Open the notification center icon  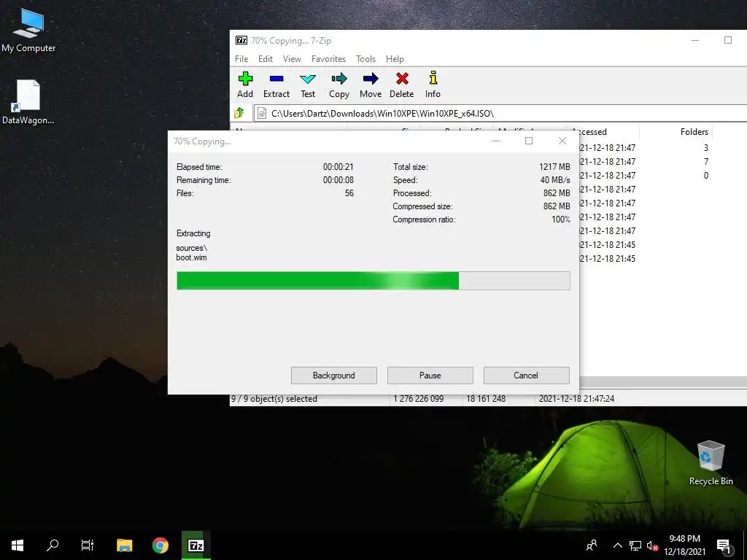[724, 545]
